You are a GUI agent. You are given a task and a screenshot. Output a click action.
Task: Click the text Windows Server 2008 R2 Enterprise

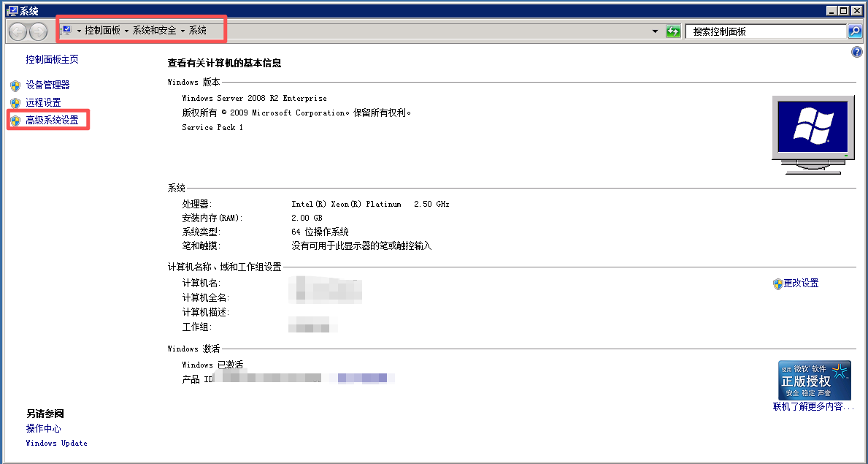(254, 98)
